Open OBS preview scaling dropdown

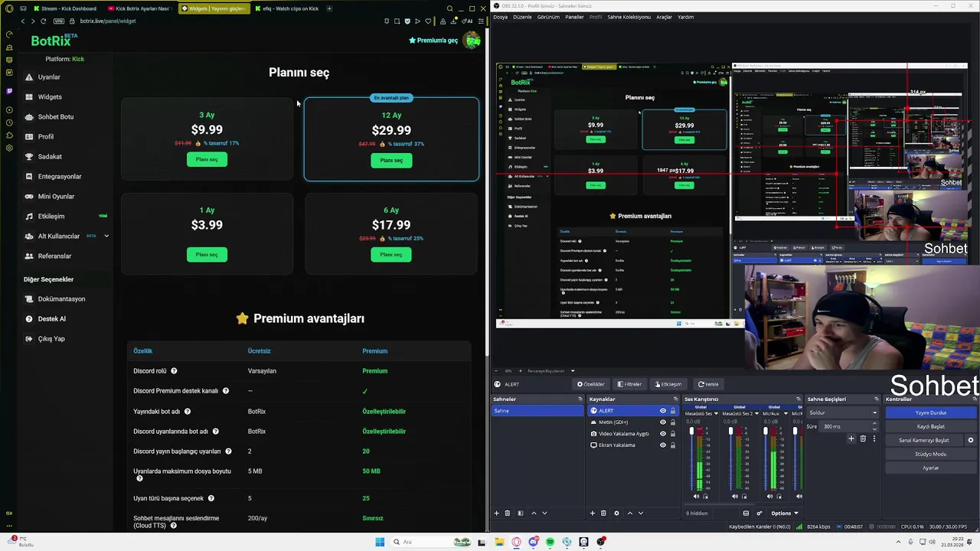click(x=572, y=371)
